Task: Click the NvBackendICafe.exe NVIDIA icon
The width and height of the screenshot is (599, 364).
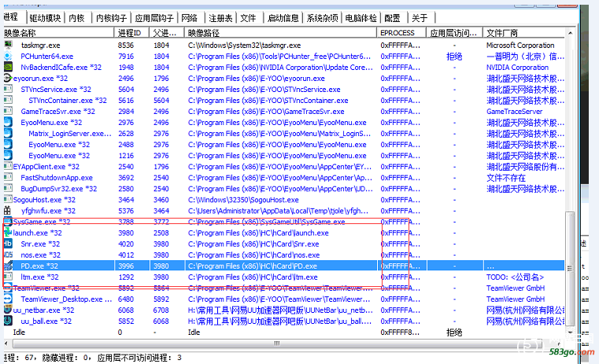Action: (8, 67)
